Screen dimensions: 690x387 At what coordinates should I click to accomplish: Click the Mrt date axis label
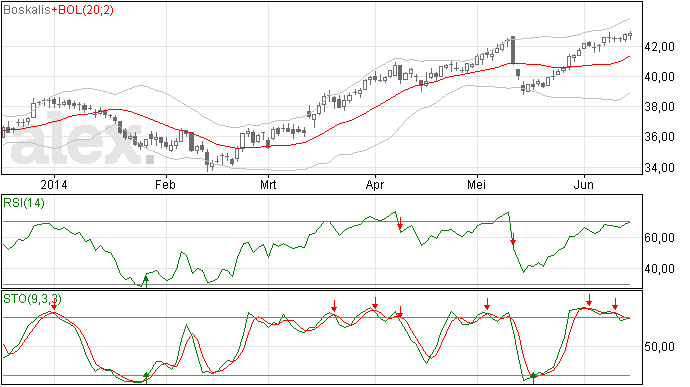(268, 184)
